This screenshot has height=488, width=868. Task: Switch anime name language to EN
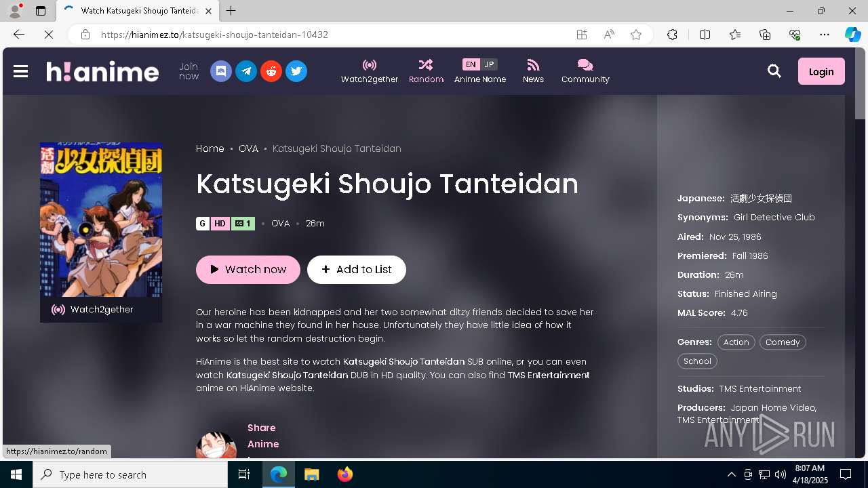pyautogui.click(x=471, y=64)
